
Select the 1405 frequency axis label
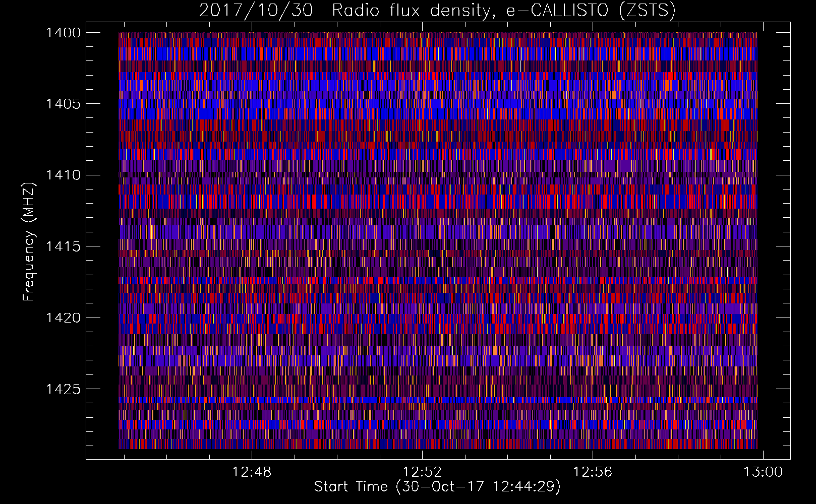tap(63, 104)
